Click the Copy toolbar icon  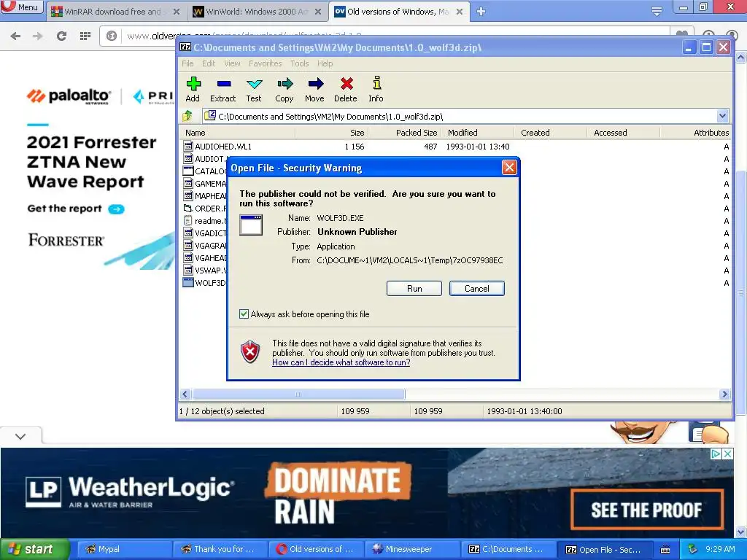click(x=285, y=85)
